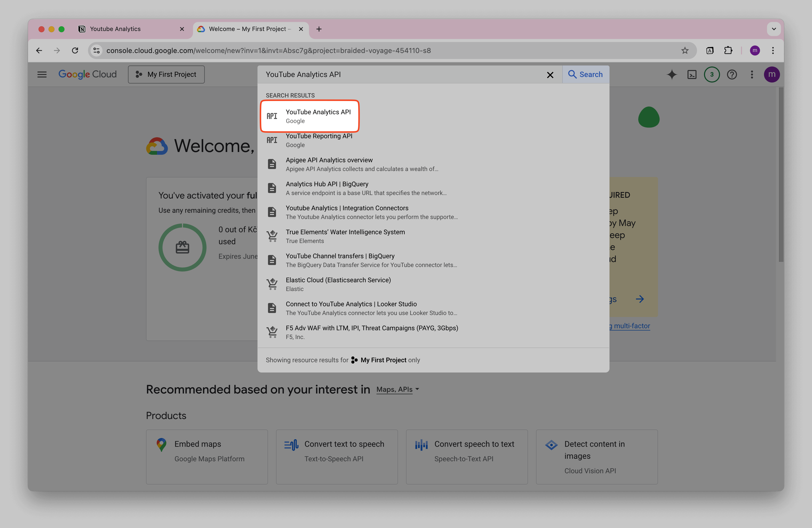The image size is (812, 528).
Task: Open the Chrome three-dot menu
Action: (x=773, y=50)
